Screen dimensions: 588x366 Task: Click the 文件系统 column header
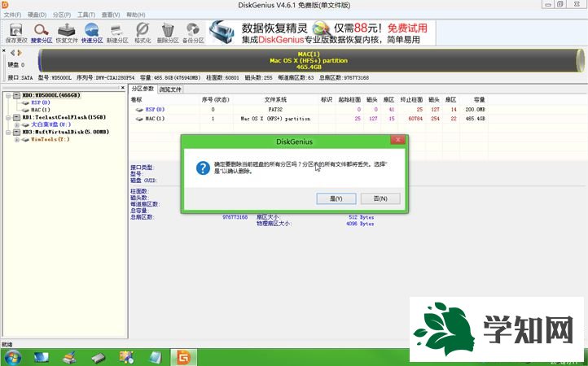[275, 100]
